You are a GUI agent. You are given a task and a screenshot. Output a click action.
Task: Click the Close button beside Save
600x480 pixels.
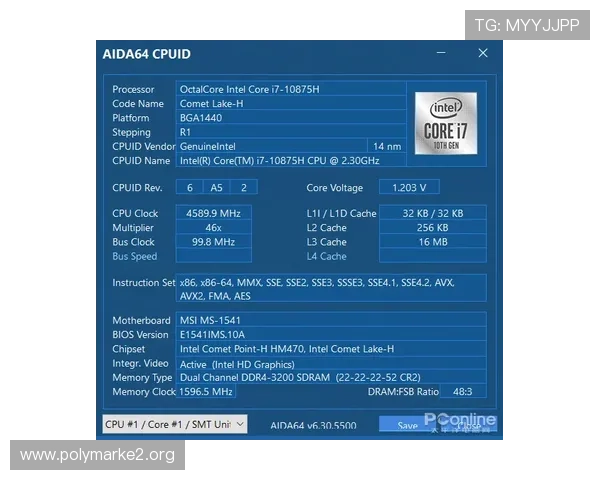coord(469,425)
